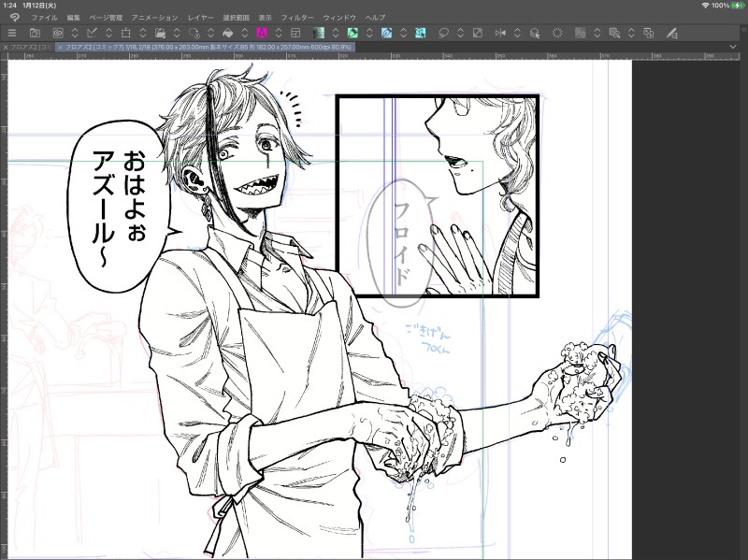Viewport: 748px width, 560px height.
Task: Expand stepper after the crop frame icon
Action: point(143,33)
